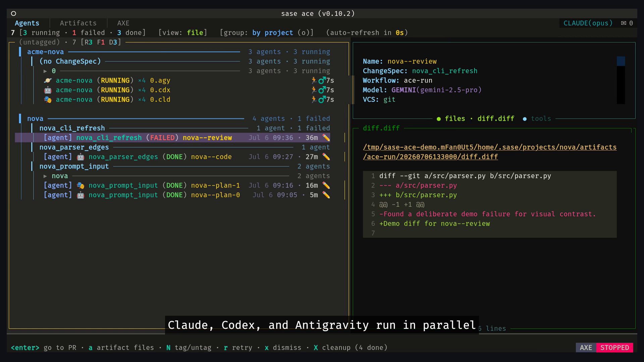Click the details panel scrollbar thumb
This screenshot has width=644, height=362.
pos(621,61)
